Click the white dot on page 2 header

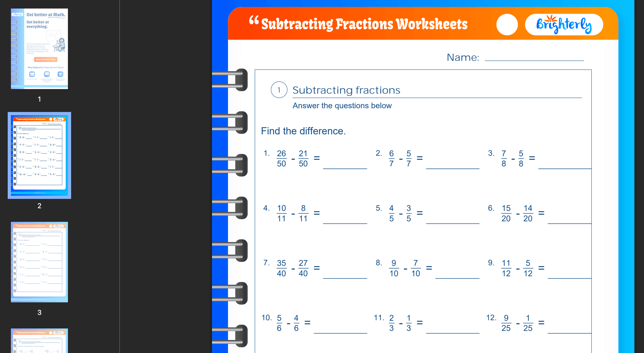point(51,119)
